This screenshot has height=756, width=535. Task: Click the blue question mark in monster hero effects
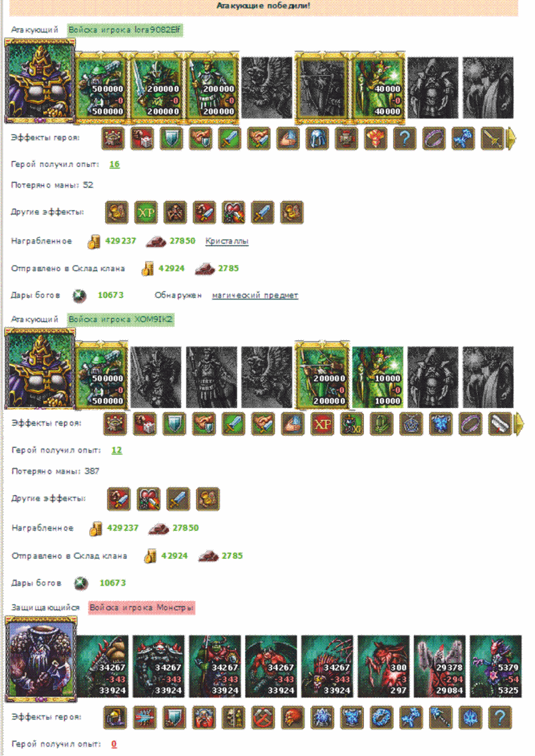click(500, 717)
